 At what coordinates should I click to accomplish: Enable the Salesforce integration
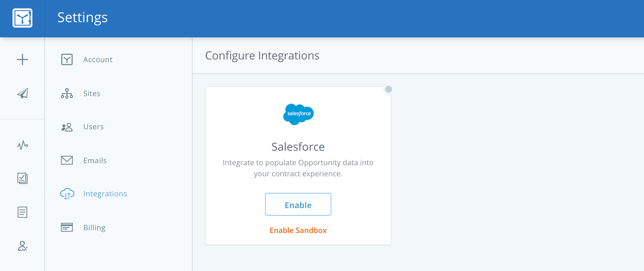pyautogui.click(x=298, y=204)
